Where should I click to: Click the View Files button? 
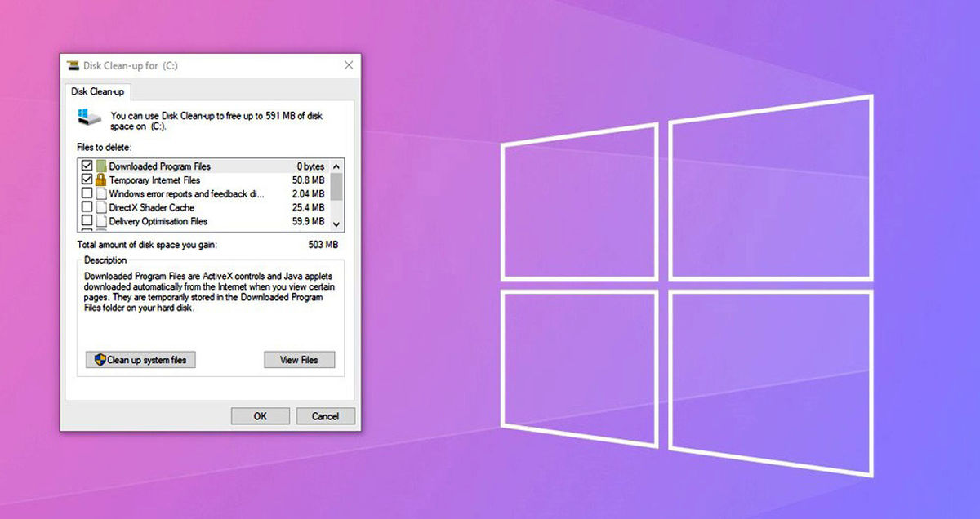pos(299,360)
